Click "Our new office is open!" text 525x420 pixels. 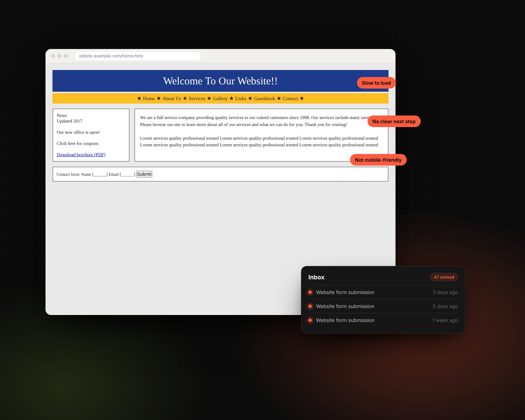click(x=78, y=132)
